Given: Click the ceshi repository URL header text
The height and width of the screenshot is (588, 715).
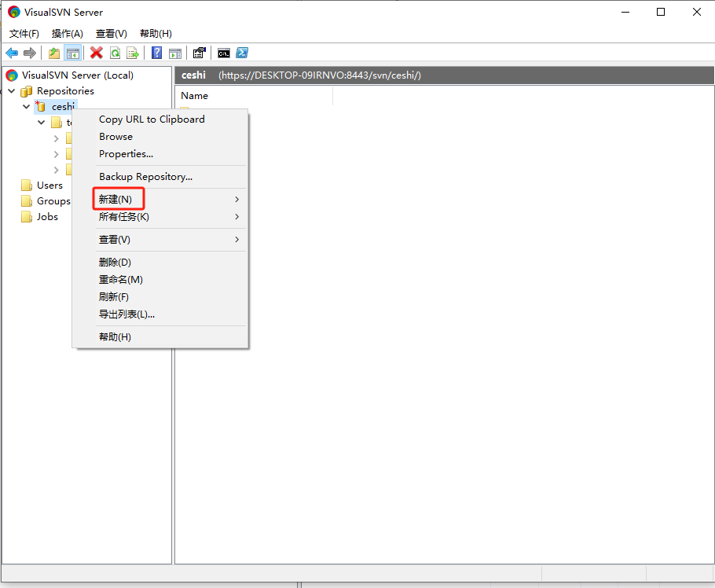Looking at the screenshot, I should coord(320,75).
